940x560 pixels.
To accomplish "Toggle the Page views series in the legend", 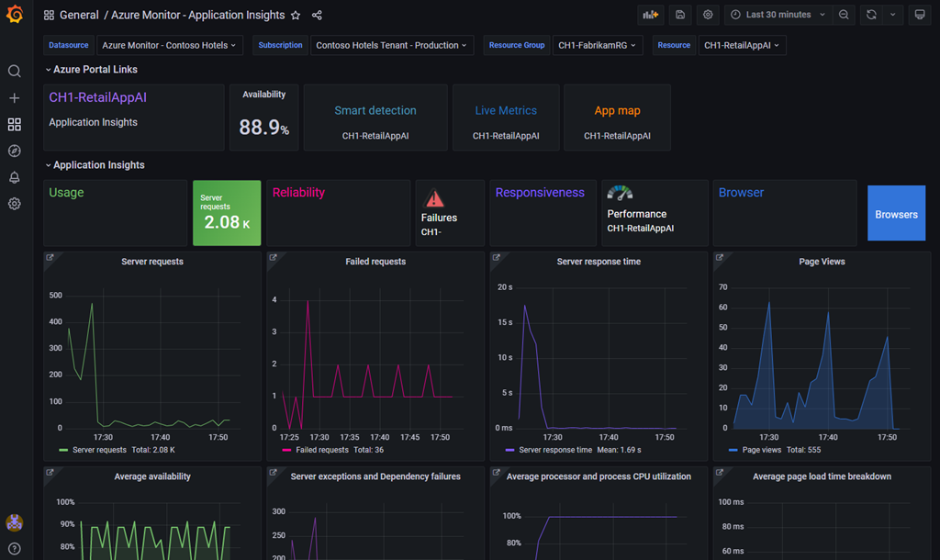I will [762, 450].
